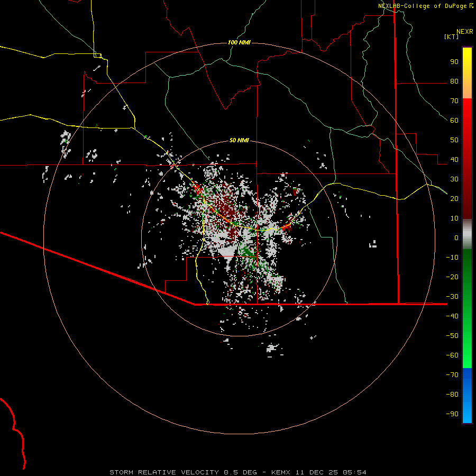Screen dimensions: 476x476
Task: Click the positive 10 scale value
Action: pyautogui.click(x=454, y=218)
